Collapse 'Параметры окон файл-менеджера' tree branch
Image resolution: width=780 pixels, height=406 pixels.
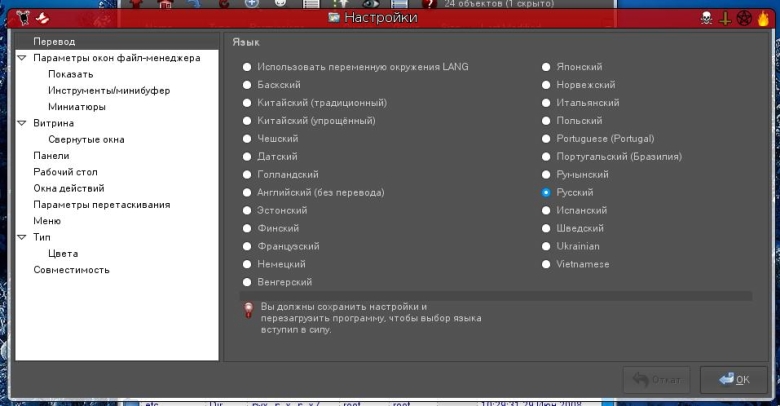21,58
